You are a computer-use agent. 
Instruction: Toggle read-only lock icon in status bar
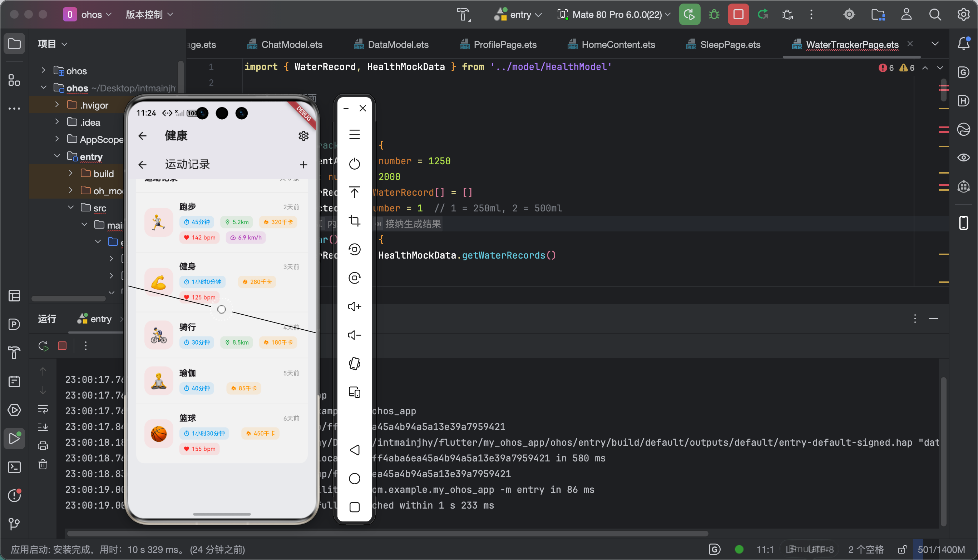pyautogui.click(x=902, y=549)
